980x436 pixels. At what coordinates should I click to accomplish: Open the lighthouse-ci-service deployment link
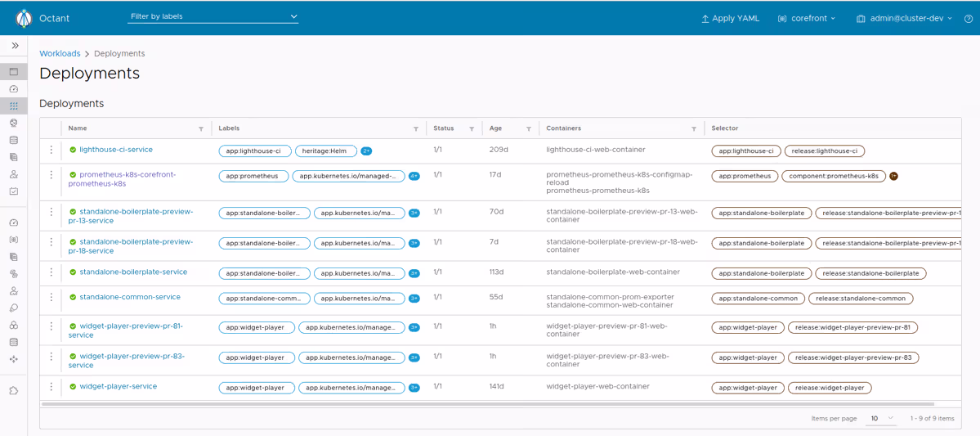(x=116, y=150)
